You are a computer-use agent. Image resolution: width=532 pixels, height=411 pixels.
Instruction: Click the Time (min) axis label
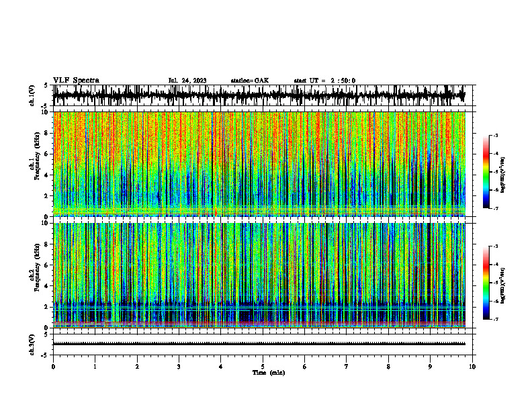tap(269, 373)
